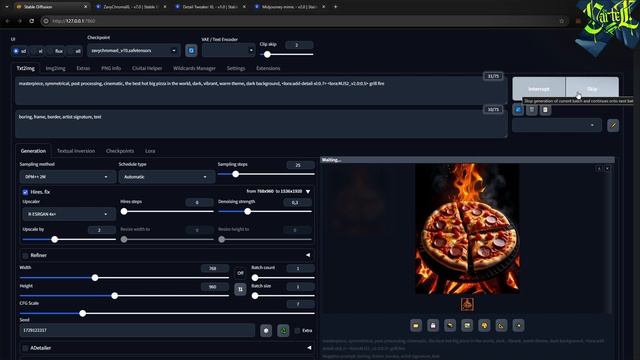Select the Lora sub-tab
This screenshot has width=640, height=360.
pyautogui.click(x=150, y=151)
